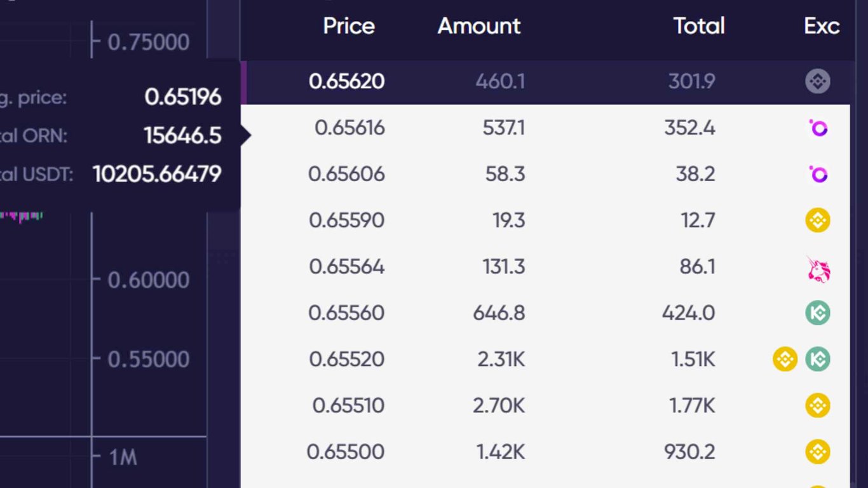This screenshot has width=868, height=488.
Task: Click the Uniswap unicorn icon beside 0.65564
Action: [x=818, y=268]
